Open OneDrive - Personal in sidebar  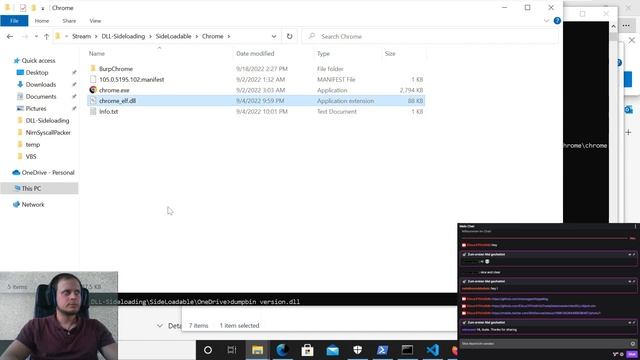48,173
